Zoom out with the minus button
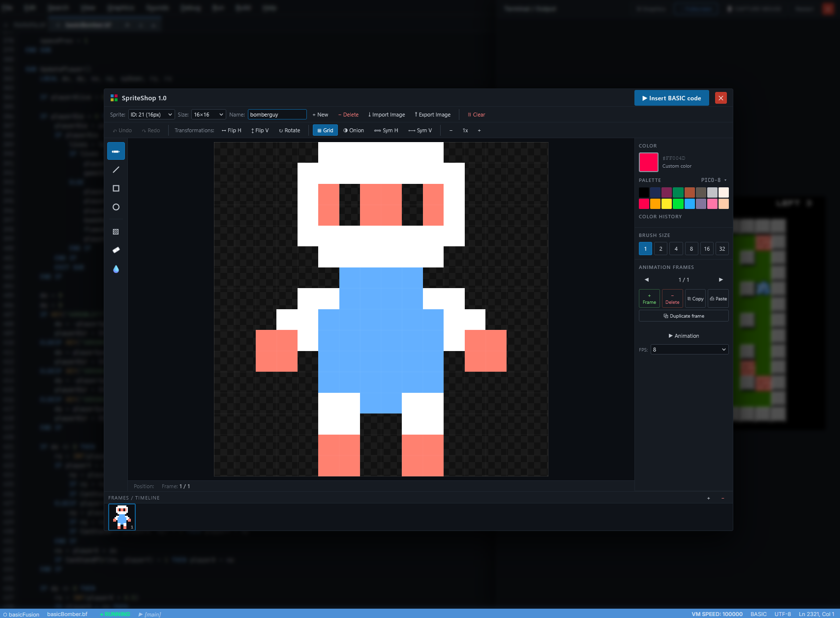Viewport: 840px width, 618px height. [451, 130]
